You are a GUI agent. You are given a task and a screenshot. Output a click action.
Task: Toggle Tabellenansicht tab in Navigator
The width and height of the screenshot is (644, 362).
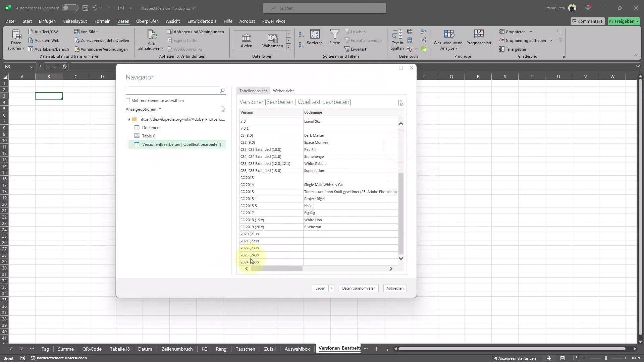coord(253,90)
